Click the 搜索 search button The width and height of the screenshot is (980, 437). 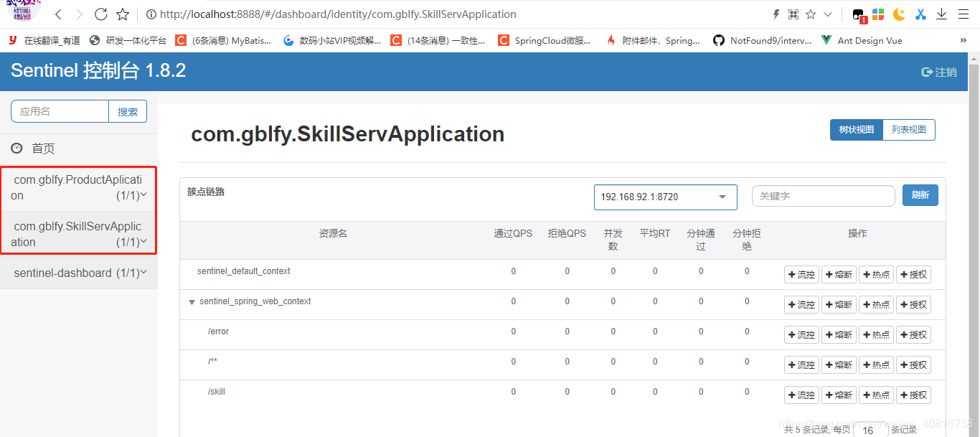point(128,111)
